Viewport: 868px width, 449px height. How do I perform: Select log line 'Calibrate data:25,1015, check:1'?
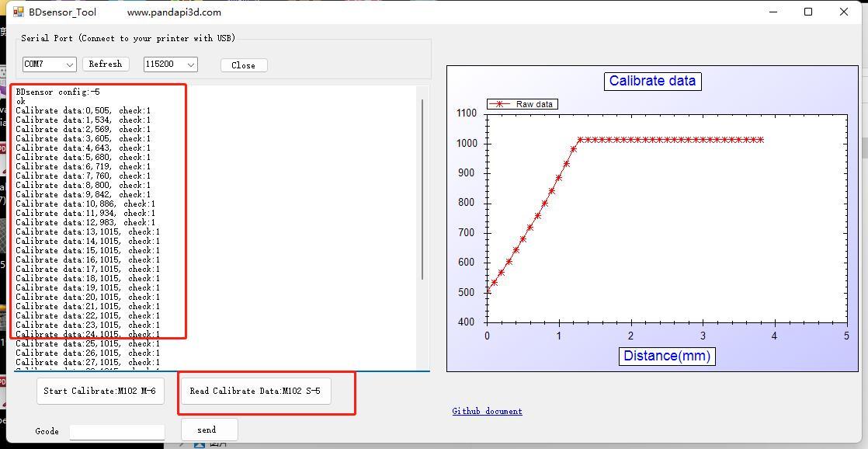[88, 344]
